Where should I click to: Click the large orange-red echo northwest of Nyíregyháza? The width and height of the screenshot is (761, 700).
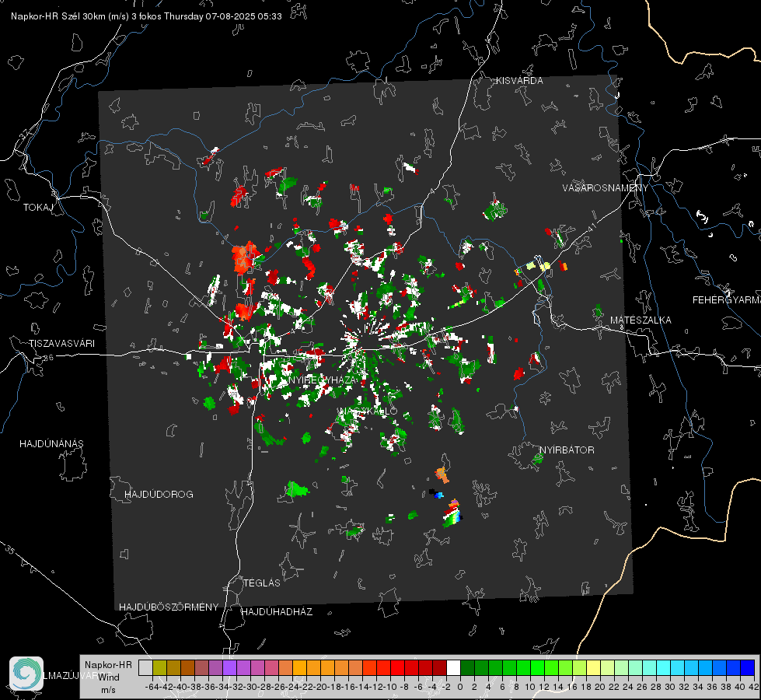245,257
